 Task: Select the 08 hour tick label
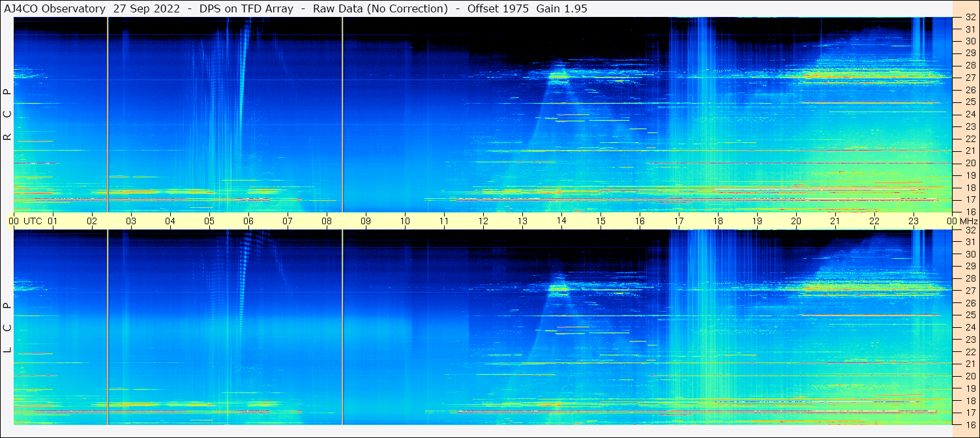pos(327,221)
